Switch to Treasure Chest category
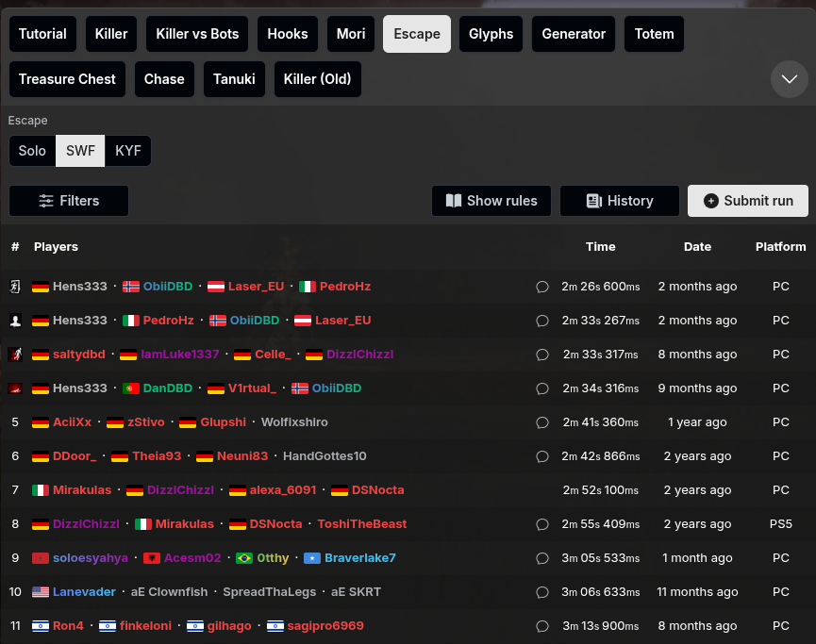816x644 pixels. pos(67,79)
